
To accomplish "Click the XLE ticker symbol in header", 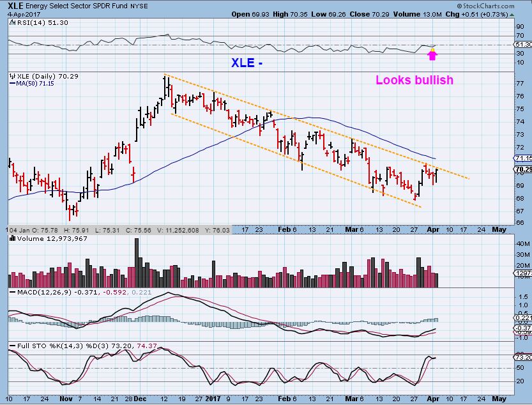I will point(15,6).
